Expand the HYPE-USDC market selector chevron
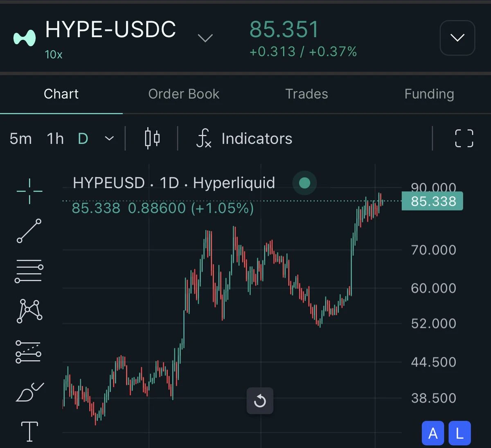The image size is (491, 448). pos(205,38)
